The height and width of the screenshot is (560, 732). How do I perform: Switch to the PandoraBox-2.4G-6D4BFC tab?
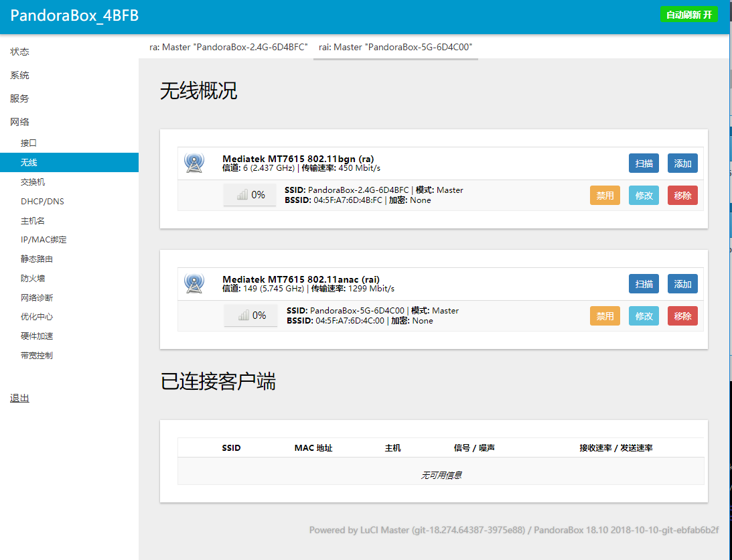(x=228, y=47)
